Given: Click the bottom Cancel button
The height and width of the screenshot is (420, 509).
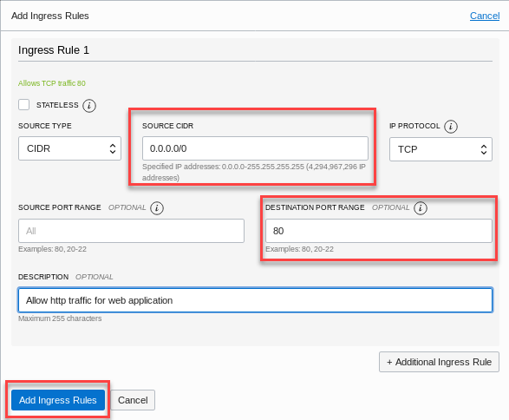Looking at the screenshot, I should tap(133, 400).
